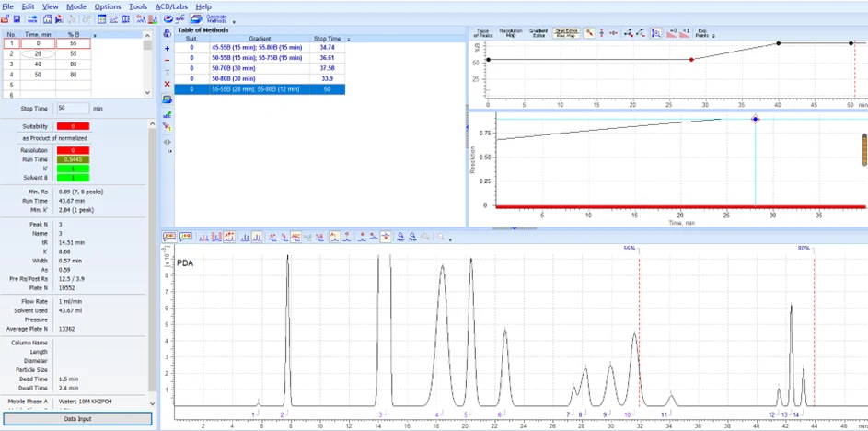Click the lock icon beside Table of Methods
868x431 pixels.
(168, 34)
